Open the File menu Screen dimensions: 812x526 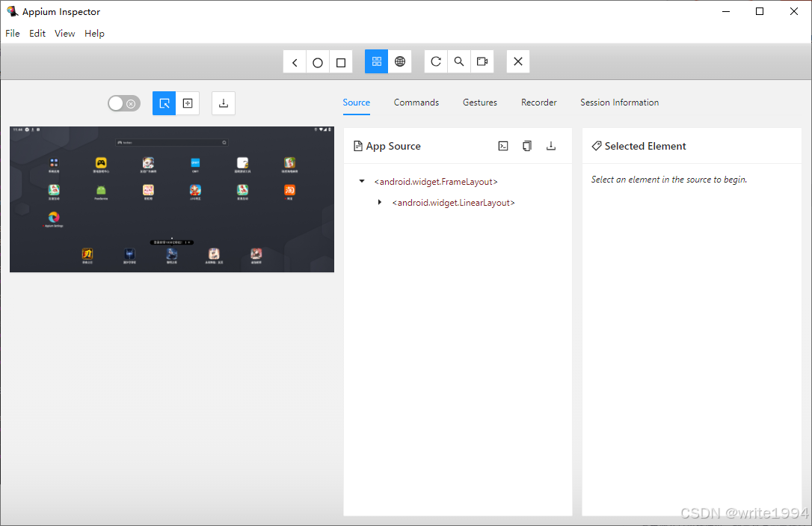(x=13, y=33)
